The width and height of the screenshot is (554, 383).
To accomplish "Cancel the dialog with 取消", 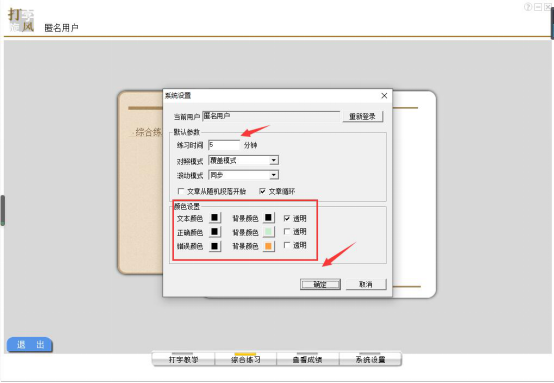I will [366, 284].
